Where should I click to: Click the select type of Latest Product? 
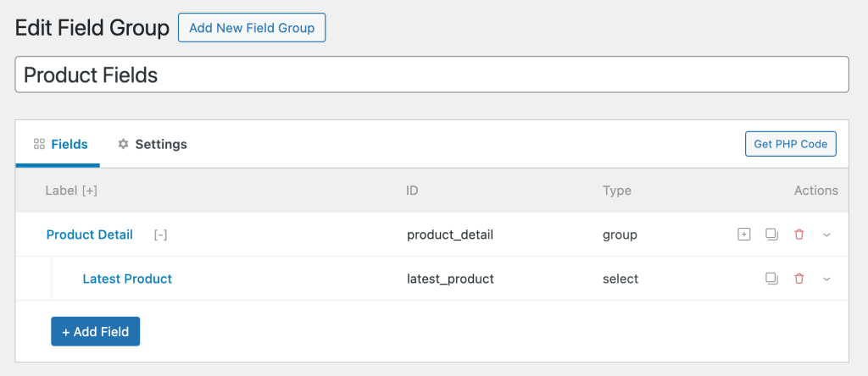pyautogui.click(x=620, y=279)
